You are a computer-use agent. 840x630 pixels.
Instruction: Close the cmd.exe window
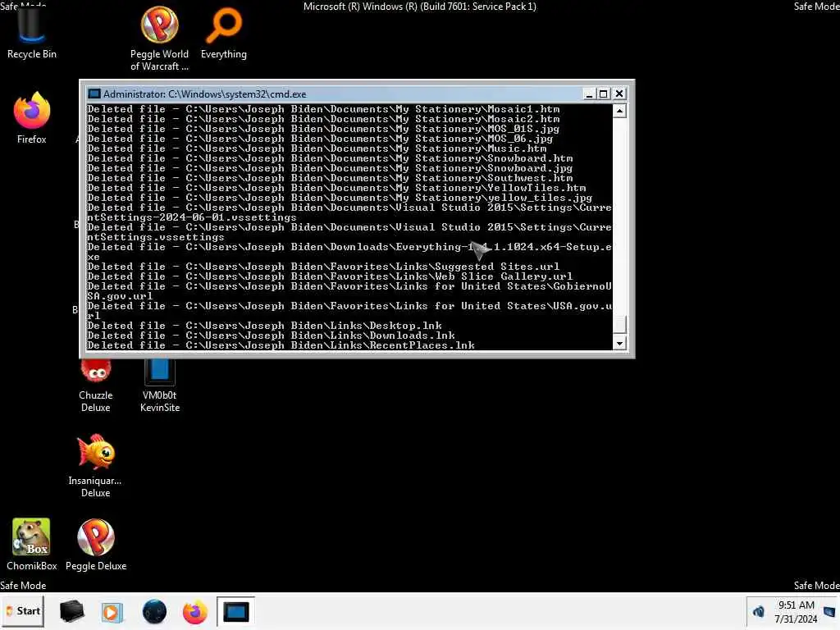click(619, 94)
